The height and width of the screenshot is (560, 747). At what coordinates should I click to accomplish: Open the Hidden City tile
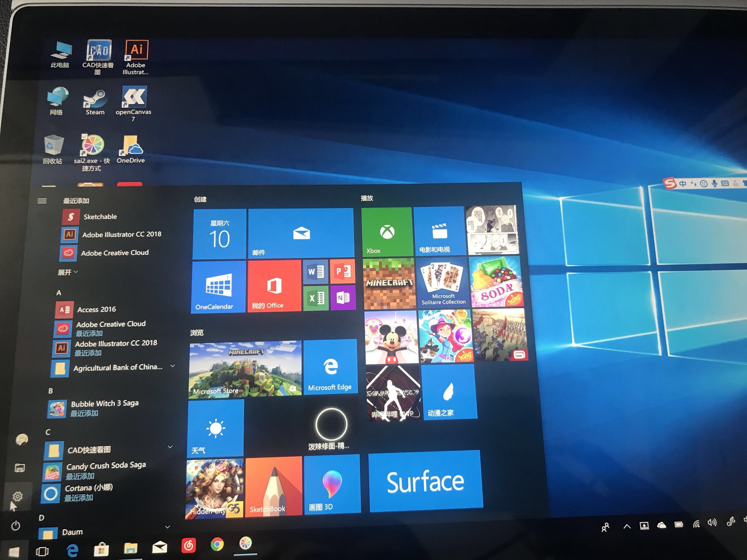pyautogui.click(x=214, y=489)
